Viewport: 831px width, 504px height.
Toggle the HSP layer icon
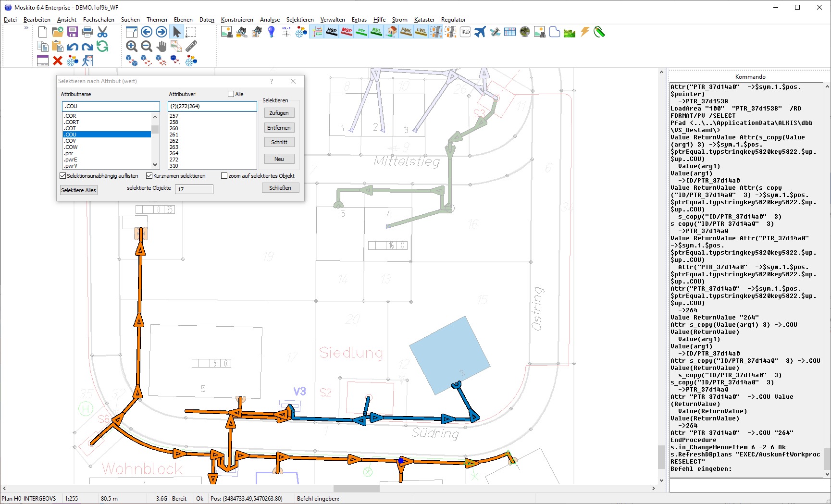click(332, 32)
